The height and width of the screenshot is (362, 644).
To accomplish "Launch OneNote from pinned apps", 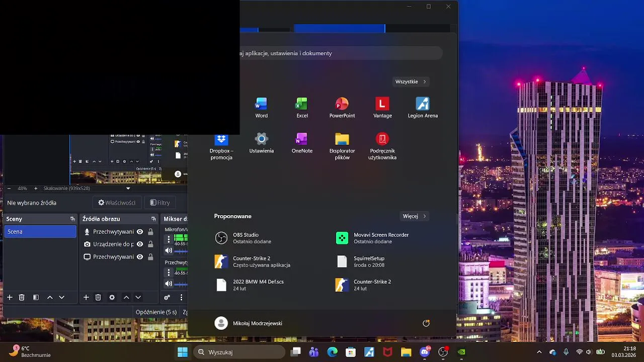I will 302,143.
